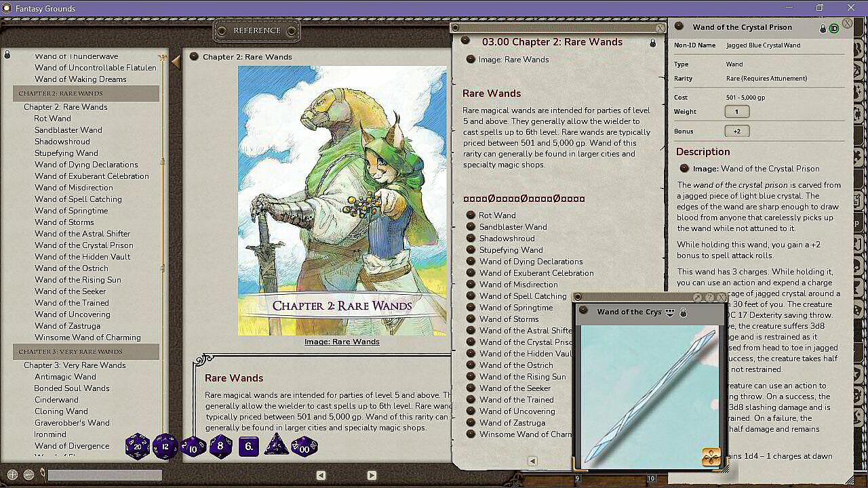
Task: Click the Image: Rare Wands link under picture
Action: (342, 342)
